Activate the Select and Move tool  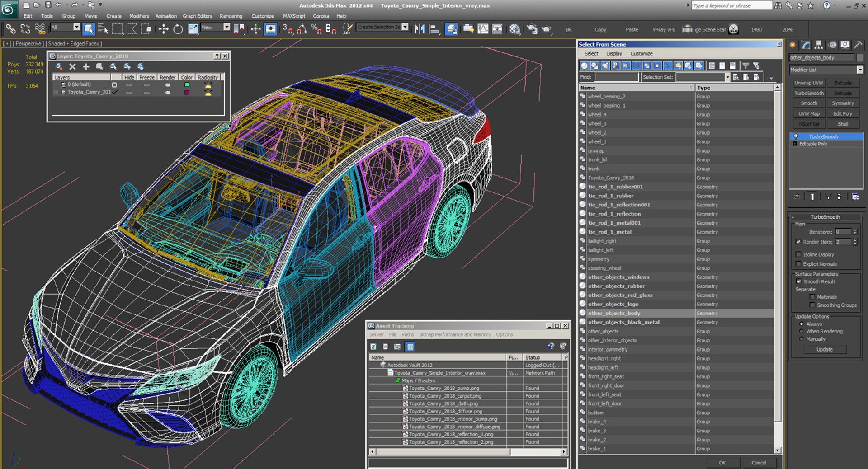(163, 29)
